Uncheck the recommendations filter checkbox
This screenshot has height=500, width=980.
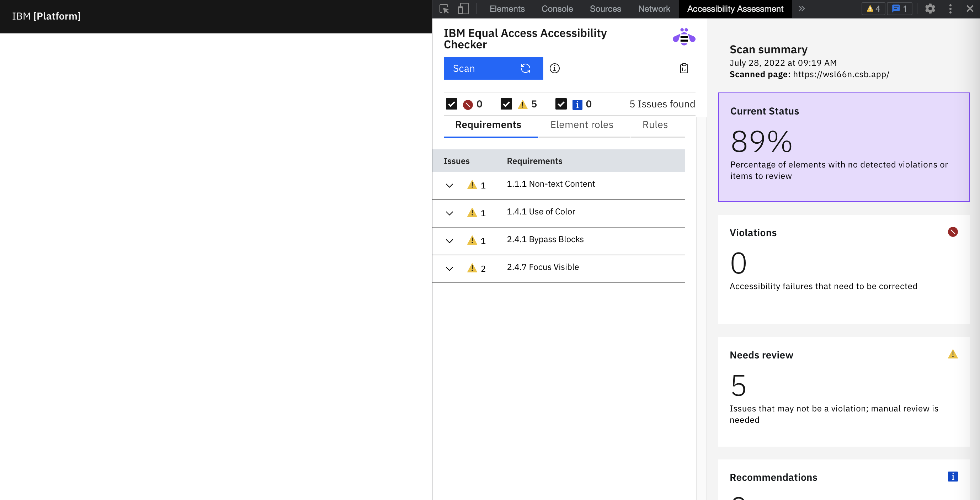pos(561,104)
